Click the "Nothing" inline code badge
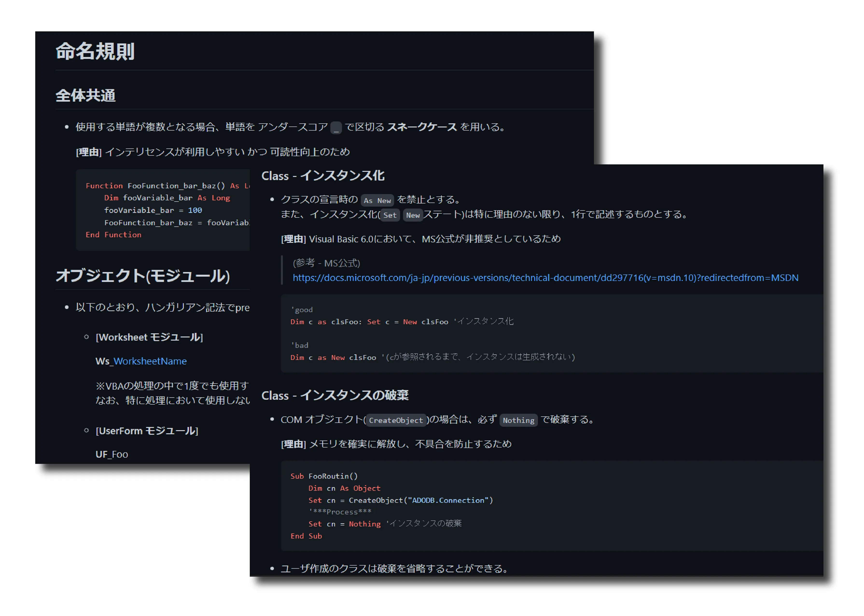The image size is (864, 616). click(x=518, y=420)
